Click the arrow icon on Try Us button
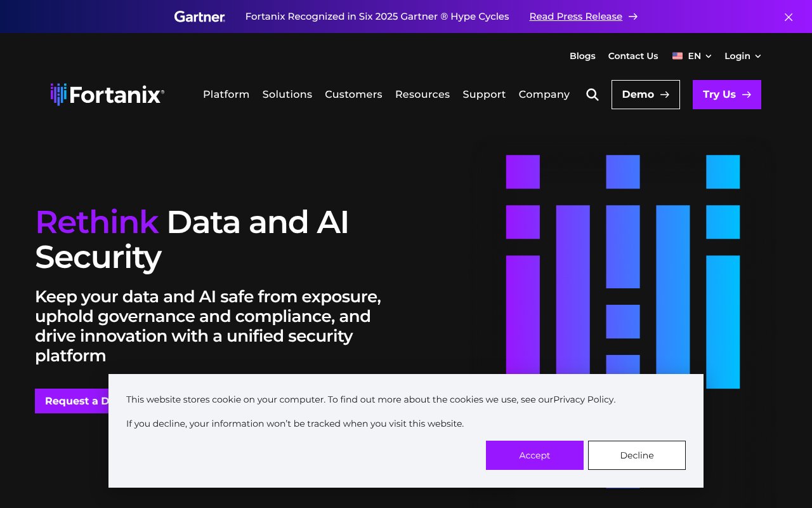This screenshot has height=508, width=812. (x=746, y=94)
